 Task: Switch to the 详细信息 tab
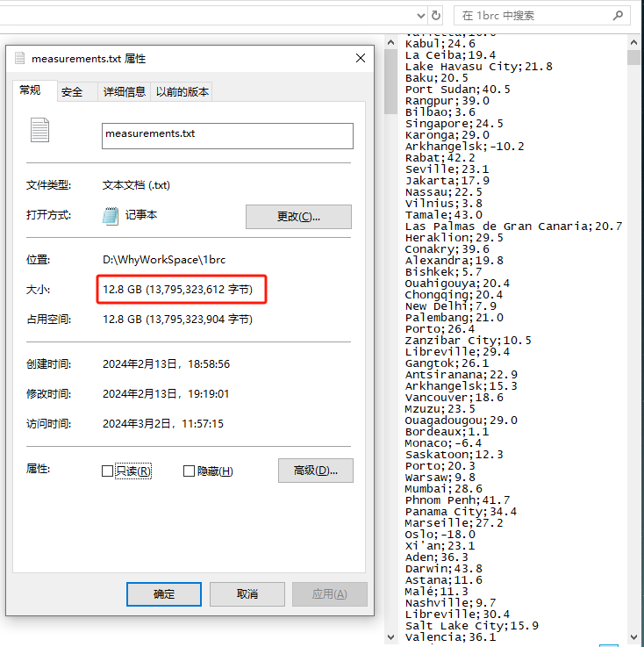click(124, 91)
